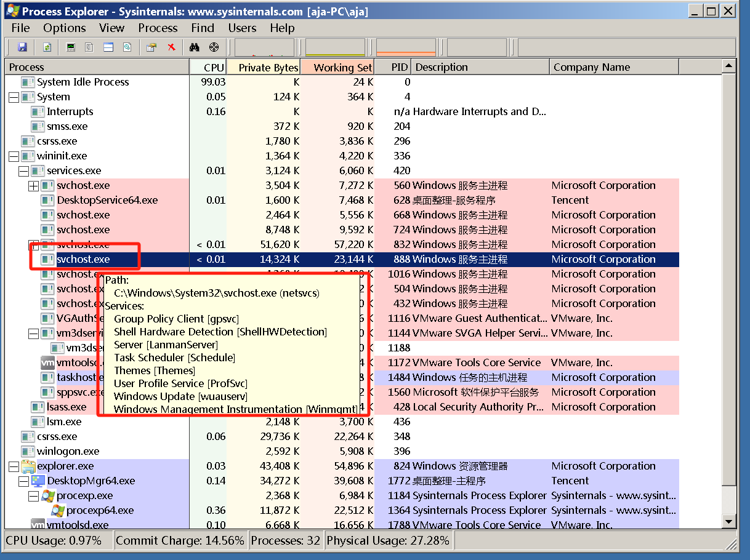Image resolution: width=750 pixels, height=560 pixels.
Task: Click the Process Explorer title bar icon
Action: tap(12, 11)
